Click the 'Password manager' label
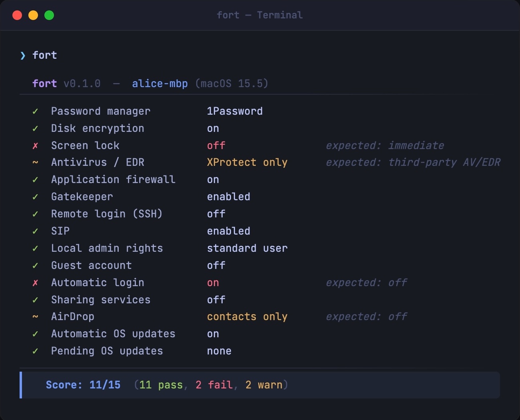 click(x=101, y=111)
